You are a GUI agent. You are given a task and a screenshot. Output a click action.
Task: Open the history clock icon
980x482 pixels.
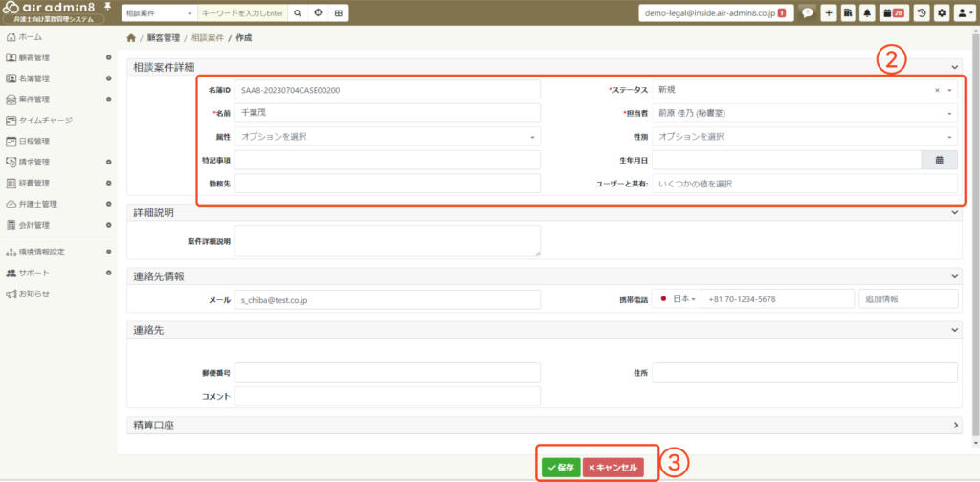tap(922, 13)
